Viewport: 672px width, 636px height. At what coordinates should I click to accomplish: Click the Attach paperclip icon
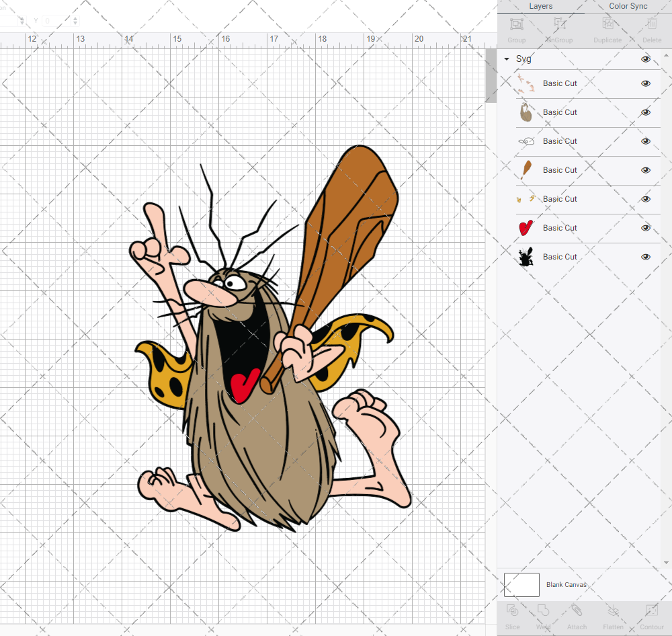point(577,610)
